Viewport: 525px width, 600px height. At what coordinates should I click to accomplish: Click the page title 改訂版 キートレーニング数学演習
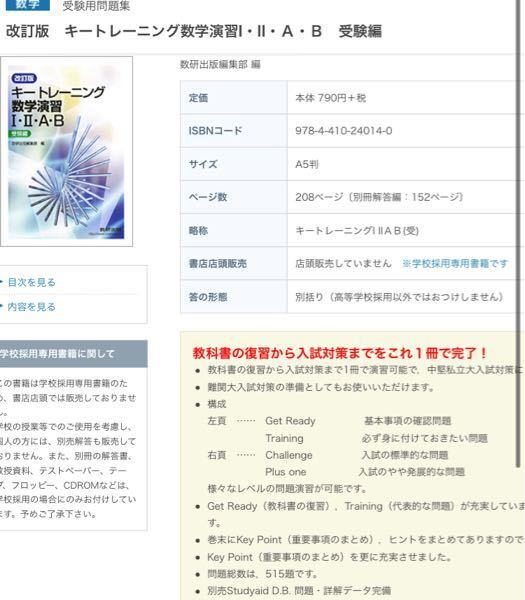tap(194, 31)
